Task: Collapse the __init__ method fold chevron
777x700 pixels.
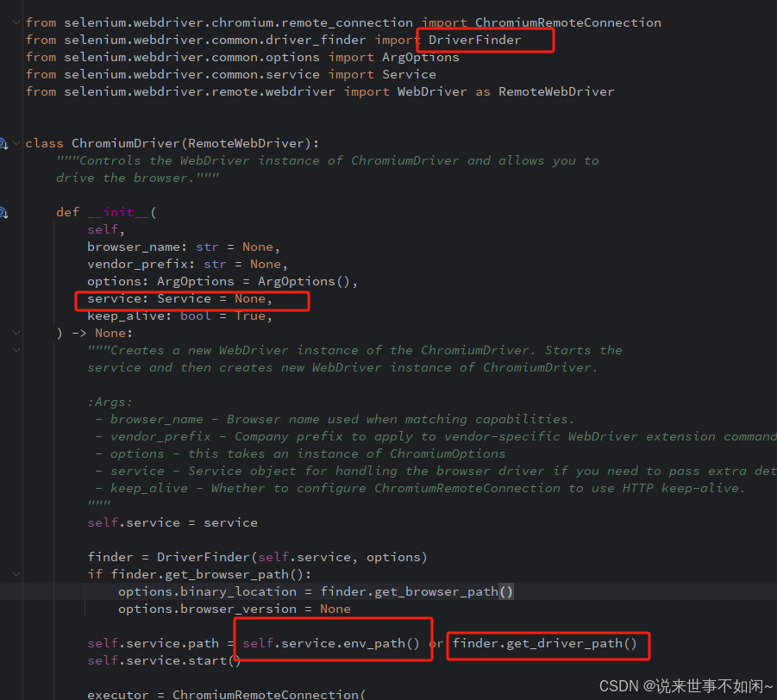Action: tap(17, 333)
